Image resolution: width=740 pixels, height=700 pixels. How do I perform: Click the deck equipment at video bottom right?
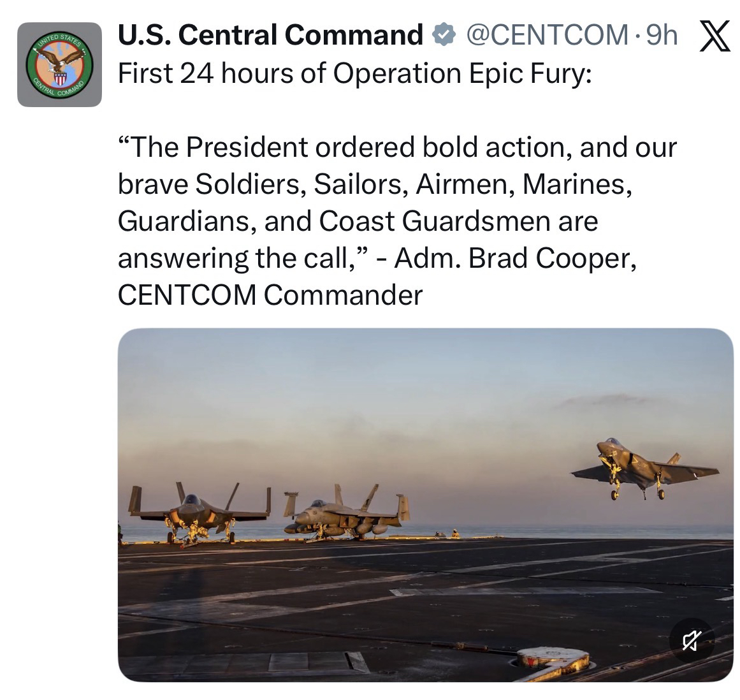[553, 659]
